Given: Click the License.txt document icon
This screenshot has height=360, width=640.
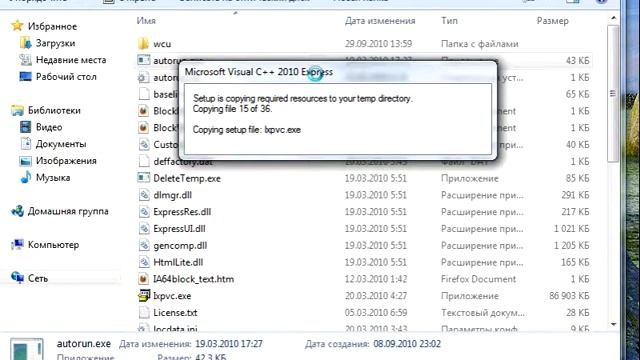Looking at the screenshot, I should [144, 312].
